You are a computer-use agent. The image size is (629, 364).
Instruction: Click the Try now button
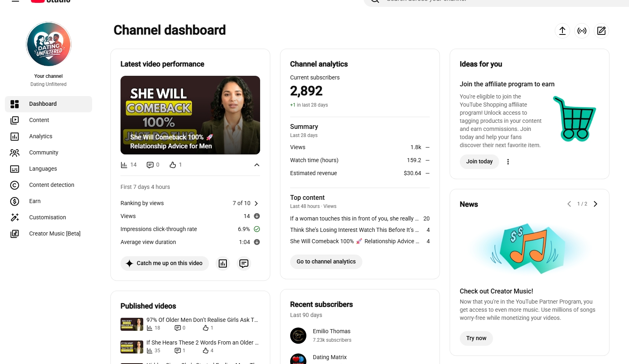point(476,338)
